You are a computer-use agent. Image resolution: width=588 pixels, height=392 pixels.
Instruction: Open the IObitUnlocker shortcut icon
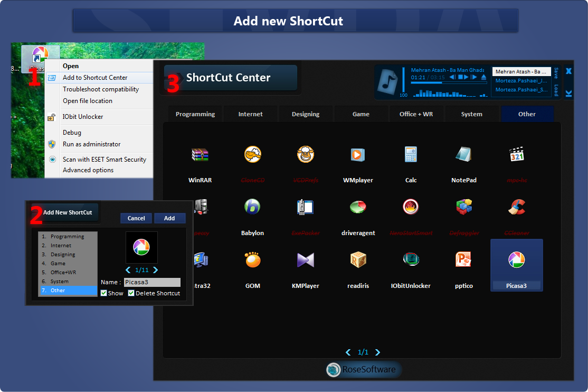[x=411, y=259]
